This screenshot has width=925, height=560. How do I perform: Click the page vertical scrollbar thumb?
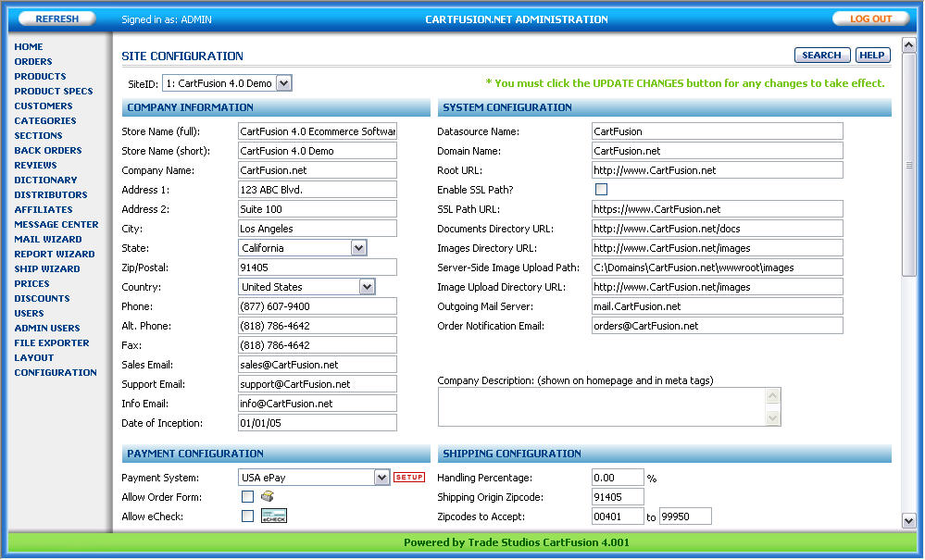pyautogui.click(x=908, y=164)
